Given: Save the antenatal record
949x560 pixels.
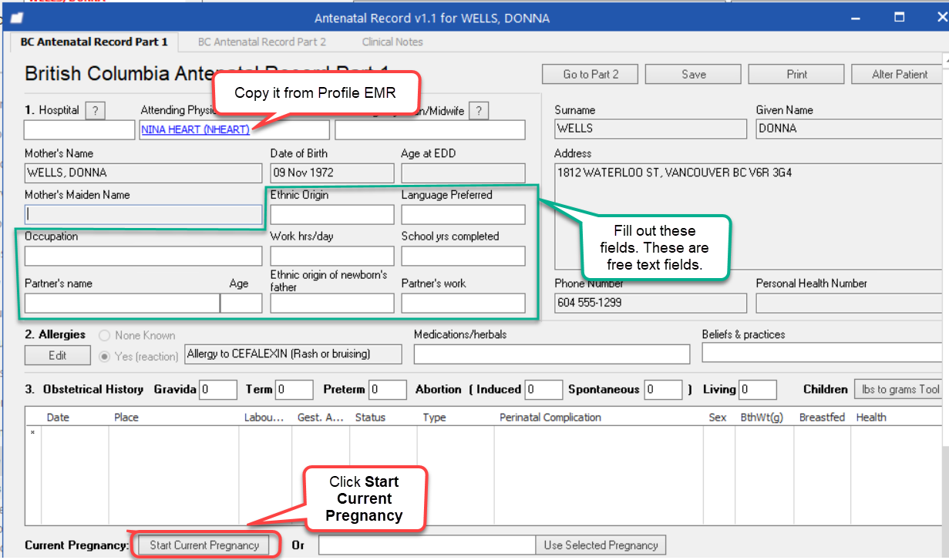Looking at the screenshot, I should pyautogui.click(x=692, y=74).
